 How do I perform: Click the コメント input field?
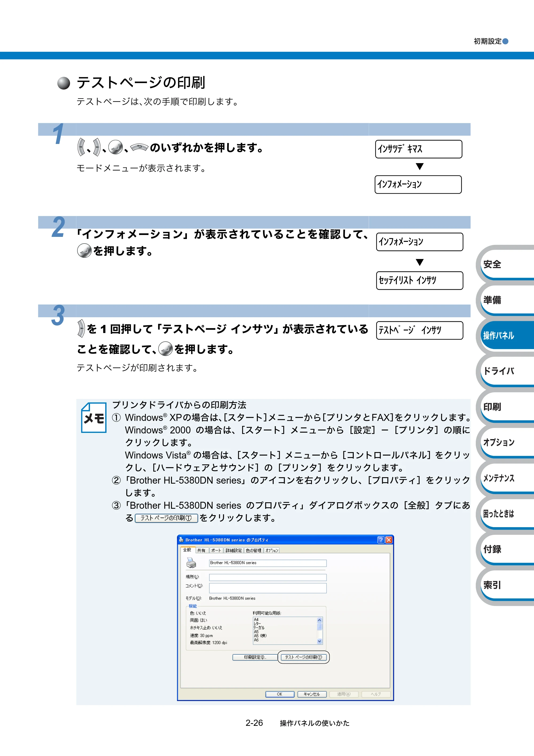click(x=268, y=588)
